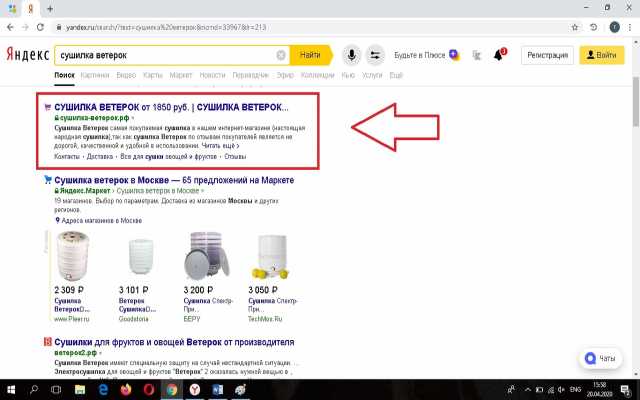
Task: Click the Yandex Plus badge icon
Action: point(454,55)
